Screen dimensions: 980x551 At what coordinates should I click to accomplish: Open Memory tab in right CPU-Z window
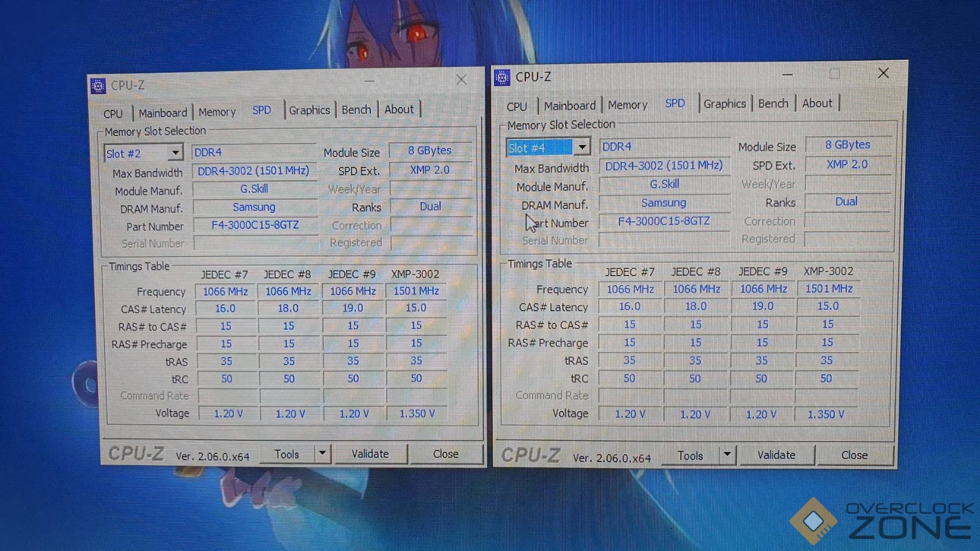point(627,105)
